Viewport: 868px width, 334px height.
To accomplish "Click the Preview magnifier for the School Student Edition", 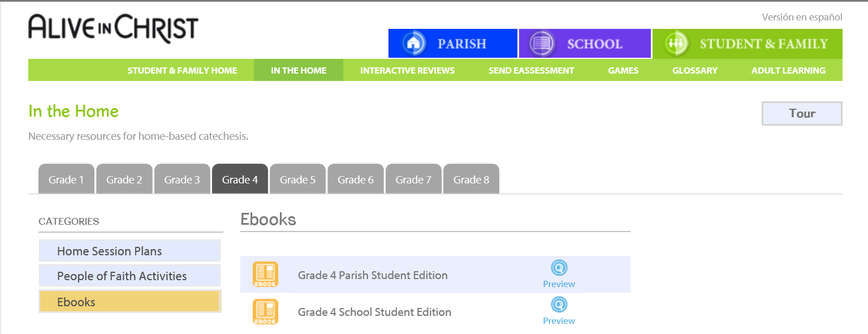I will 559,305.
